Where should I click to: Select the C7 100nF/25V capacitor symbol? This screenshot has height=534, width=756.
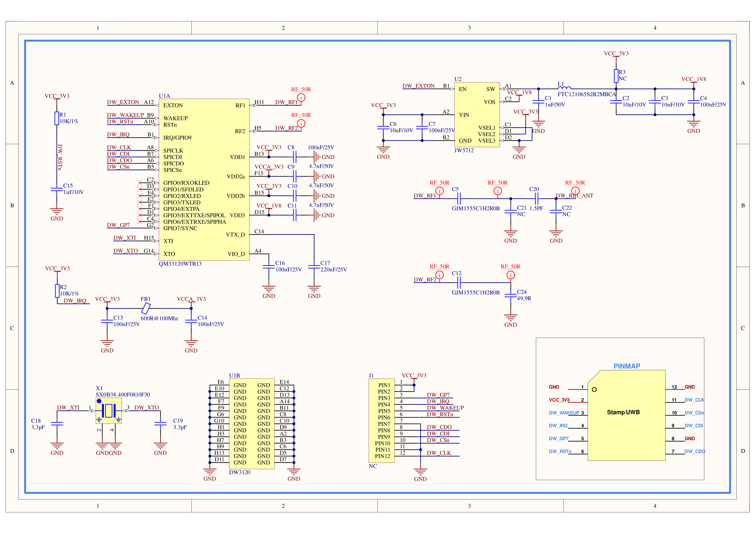422,127
